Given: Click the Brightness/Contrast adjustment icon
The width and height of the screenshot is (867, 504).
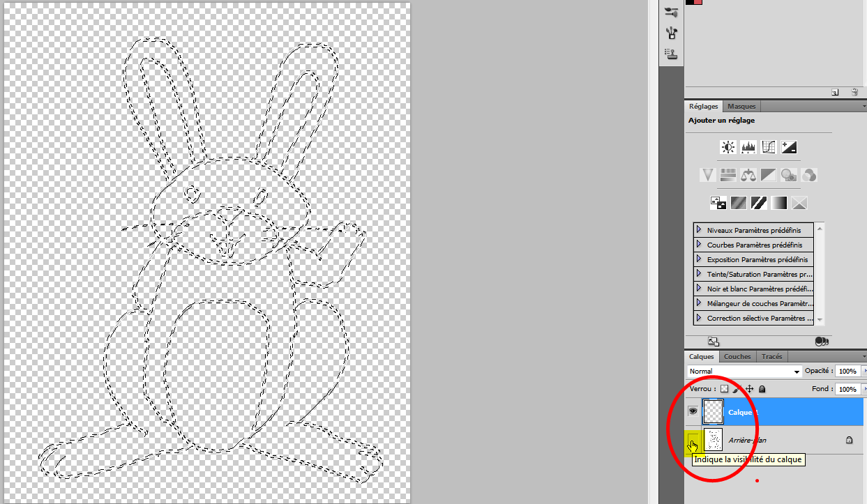Looking at the screenshot, I should point(728,147).
